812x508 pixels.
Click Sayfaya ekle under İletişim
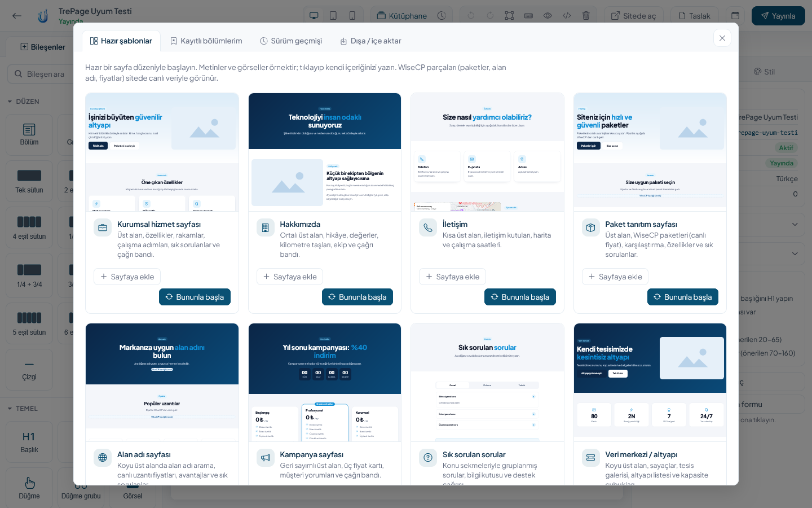coord(452,277)
